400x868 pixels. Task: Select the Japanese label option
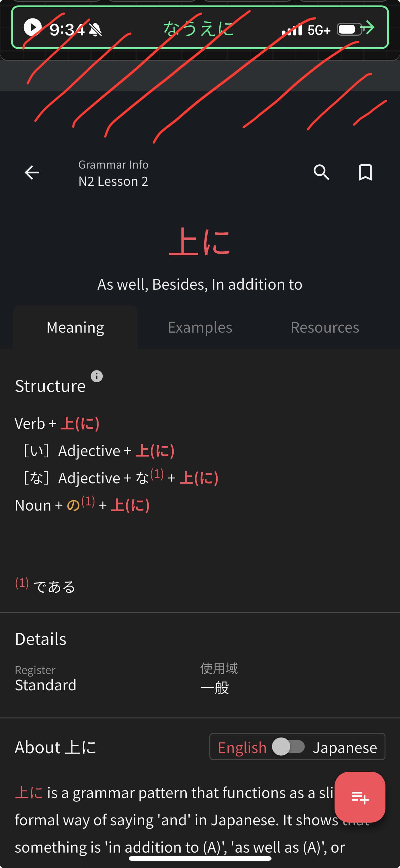tap(344, 747)
